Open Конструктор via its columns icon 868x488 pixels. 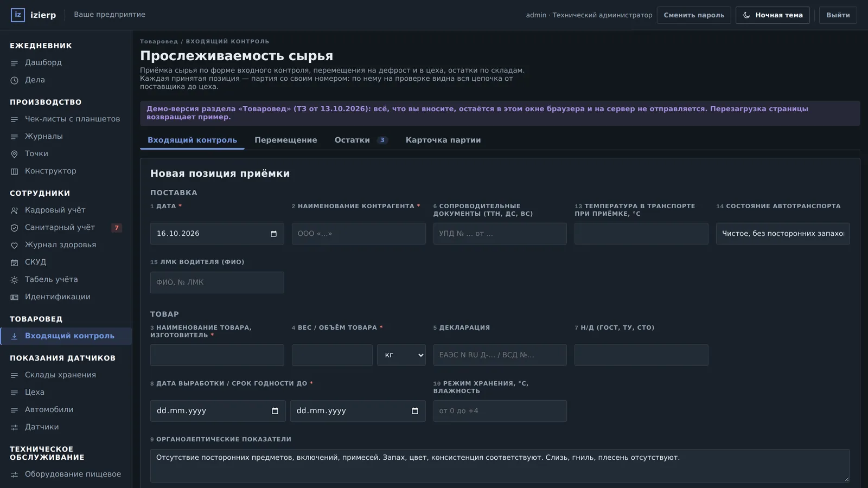[x=15, y=171]
